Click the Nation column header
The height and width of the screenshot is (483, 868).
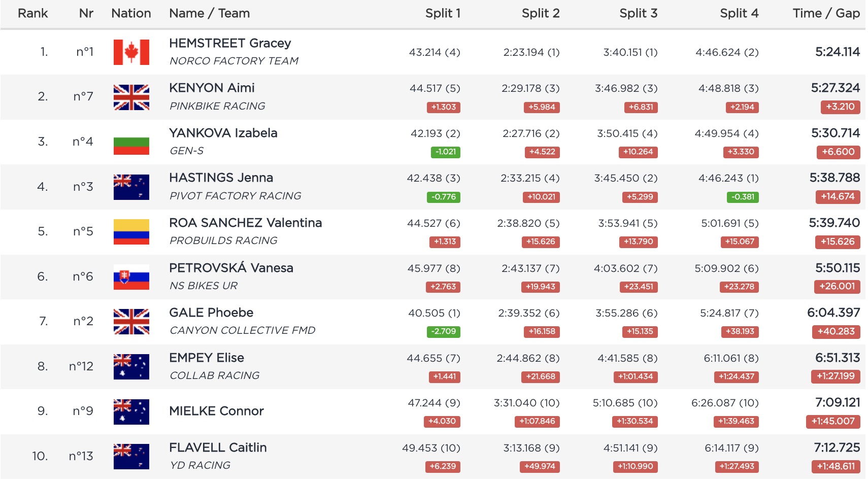click(131, 13)
